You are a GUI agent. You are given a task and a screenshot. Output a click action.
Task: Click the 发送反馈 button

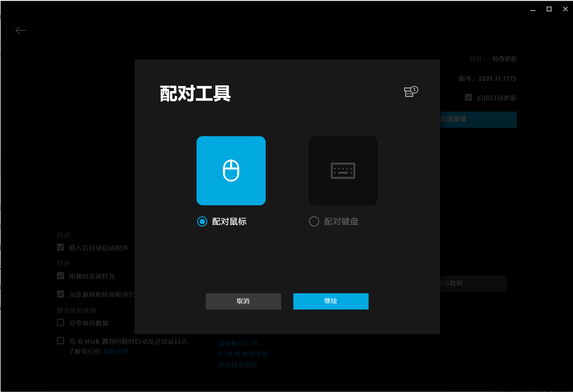point(478,119)
